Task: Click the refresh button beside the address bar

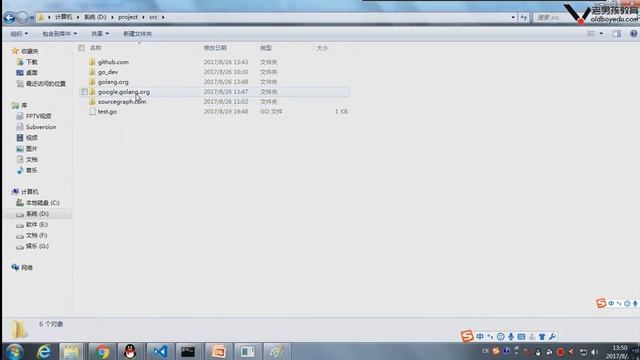Action: click(x=524, y=18)
